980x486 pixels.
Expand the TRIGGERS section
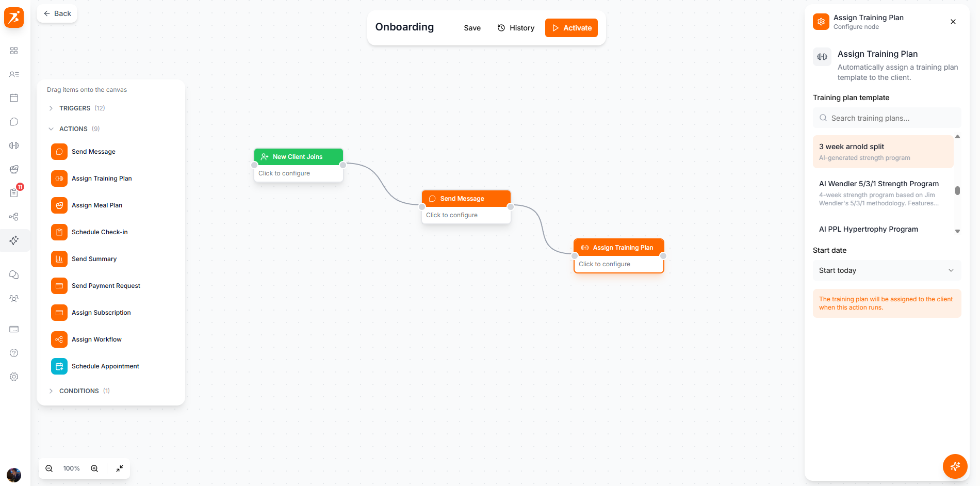[76, 108]
